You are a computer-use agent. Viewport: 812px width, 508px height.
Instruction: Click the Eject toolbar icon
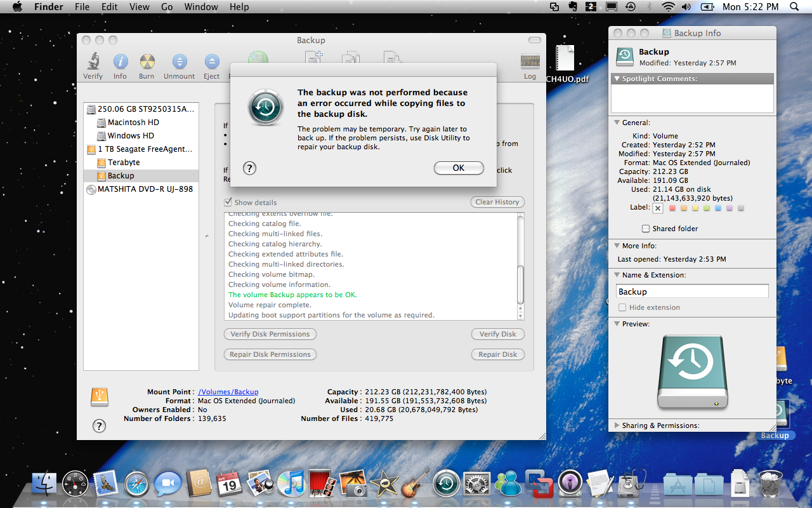(x=211, y=65)
